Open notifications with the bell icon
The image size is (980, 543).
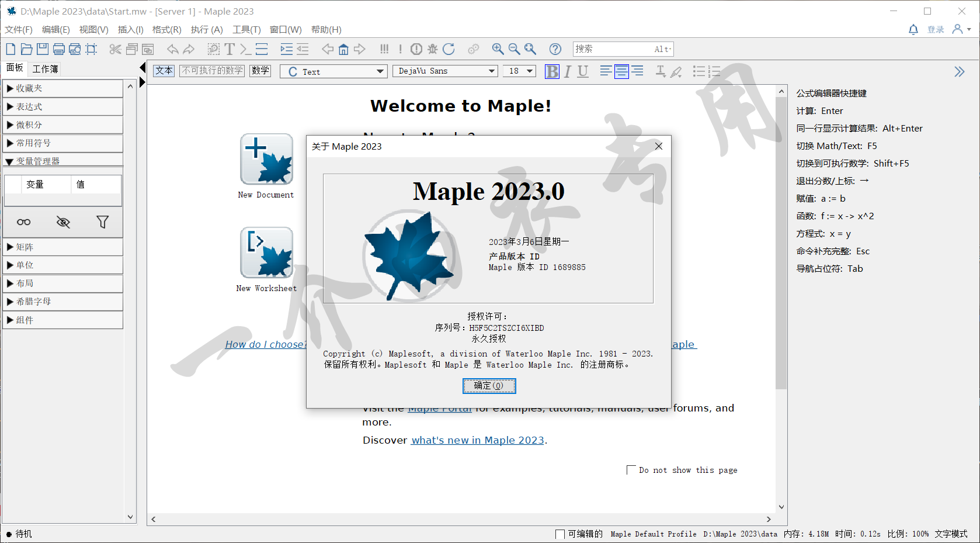913,29
